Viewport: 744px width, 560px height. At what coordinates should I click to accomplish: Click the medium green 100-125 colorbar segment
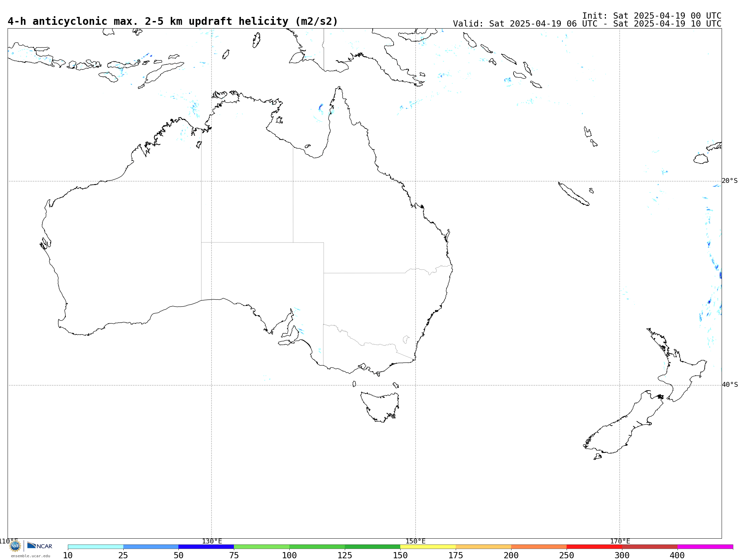pyautogui.click(x=317, y=547)
